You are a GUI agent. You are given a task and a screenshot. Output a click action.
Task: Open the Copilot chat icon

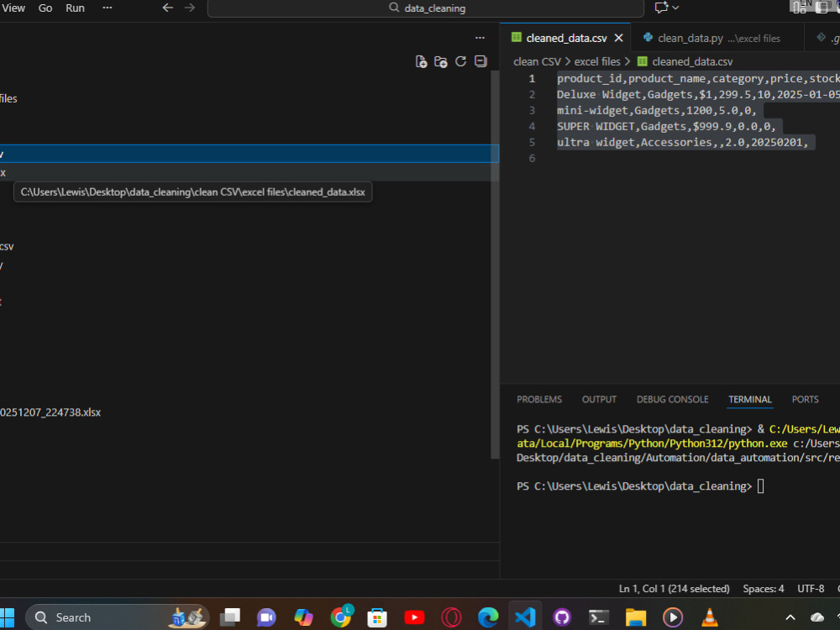(661, 8)
